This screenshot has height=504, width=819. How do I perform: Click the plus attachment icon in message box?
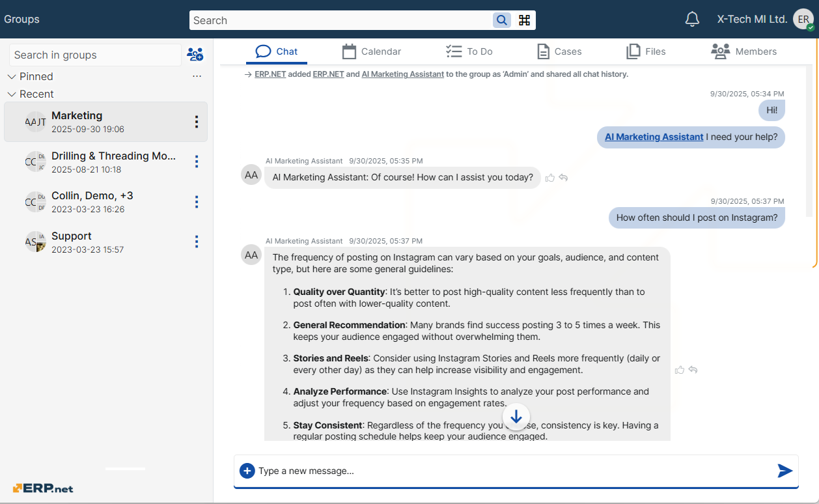point(247,471)
